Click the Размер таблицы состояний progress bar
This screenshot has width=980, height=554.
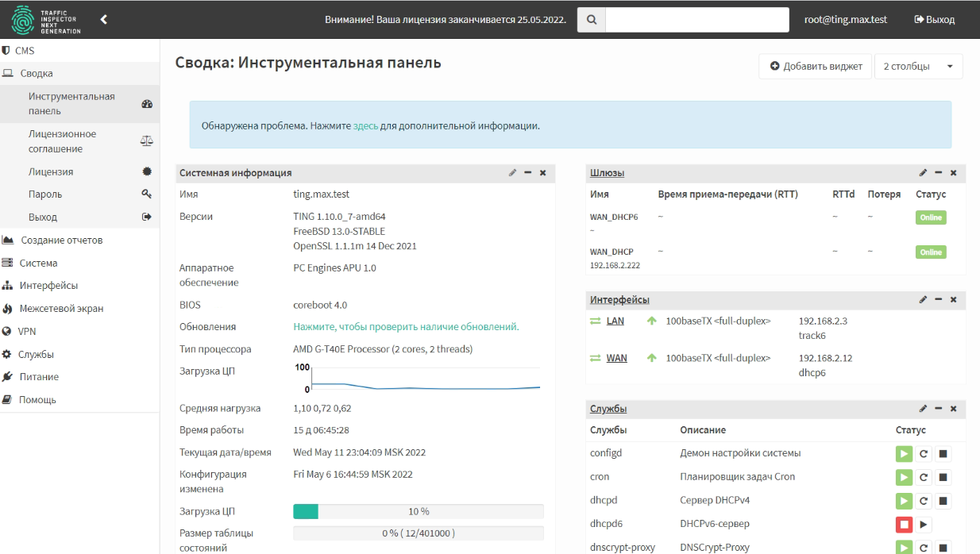tap(419, 533)
